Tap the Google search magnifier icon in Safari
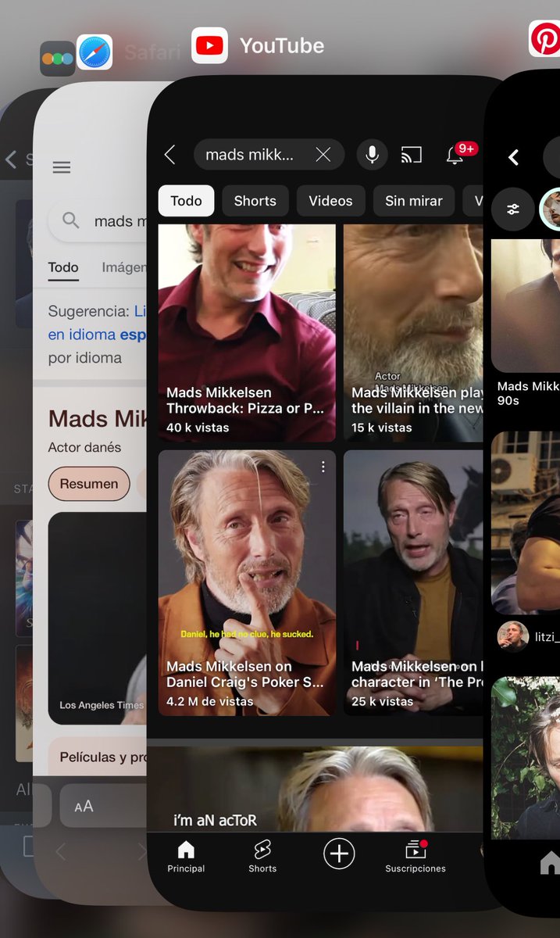Viewport: 560px width, 938px height. point(71,220)
